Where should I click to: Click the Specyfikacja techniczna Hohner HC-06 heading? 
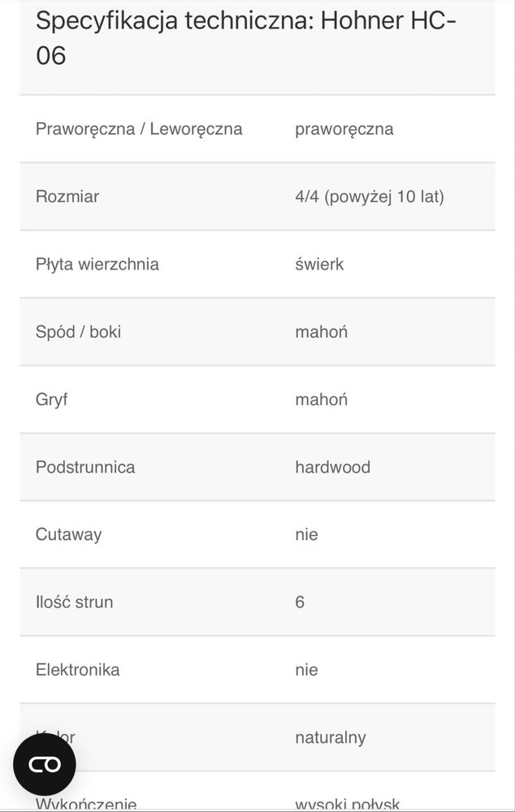[245, 38]
